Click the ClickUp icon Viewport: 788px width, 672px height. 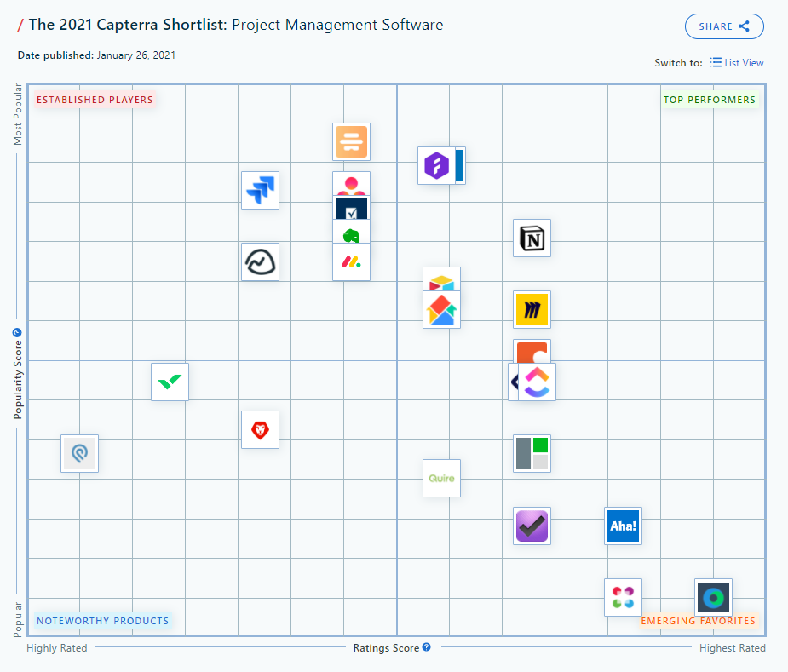pyautogui.click(x=537, y=382)
